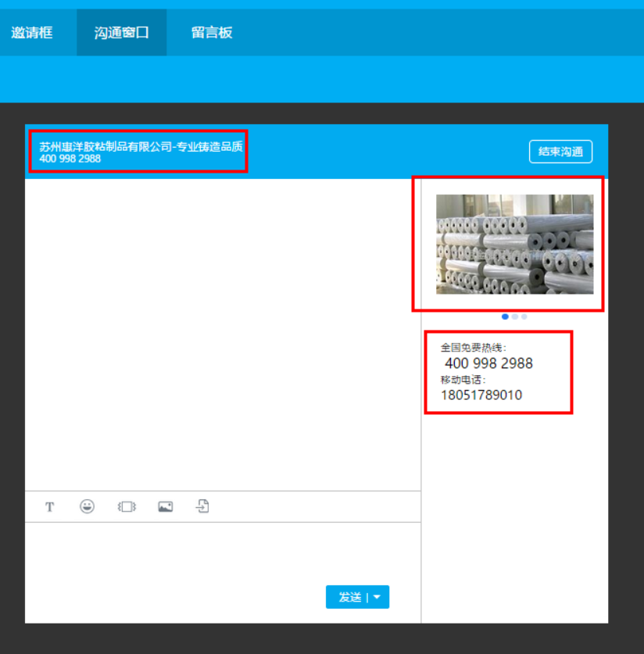Select the second carousel dot
The image size is (644, 654).
click(514, 316)
